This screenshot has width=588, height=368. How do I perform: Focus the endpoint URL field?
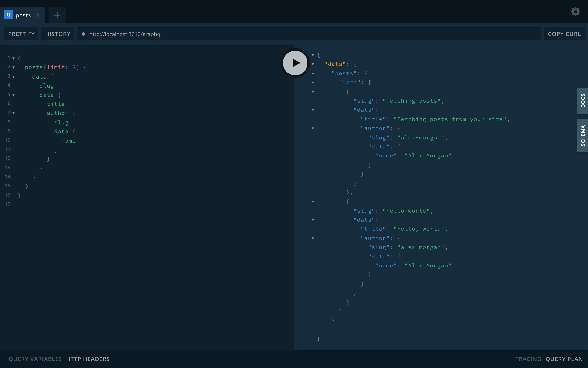[x=309, y=34]
